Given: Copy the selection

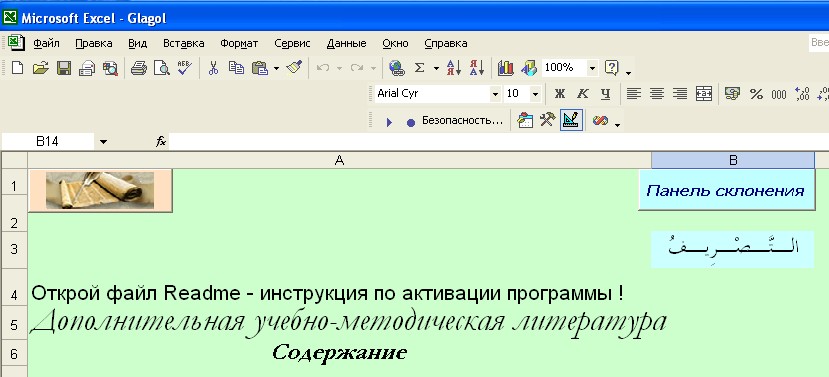Looking at the screenshot, I should click(236, 68).
